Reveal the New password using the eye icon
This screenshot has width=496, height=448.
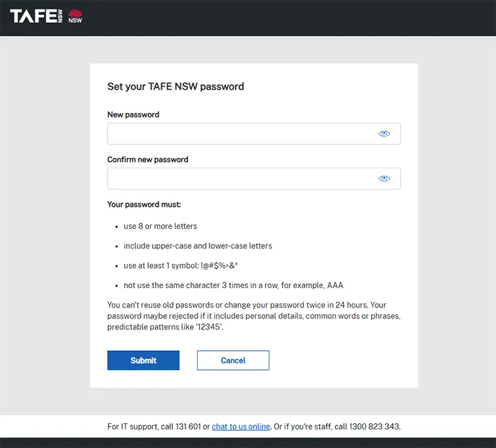click(384, 134)
